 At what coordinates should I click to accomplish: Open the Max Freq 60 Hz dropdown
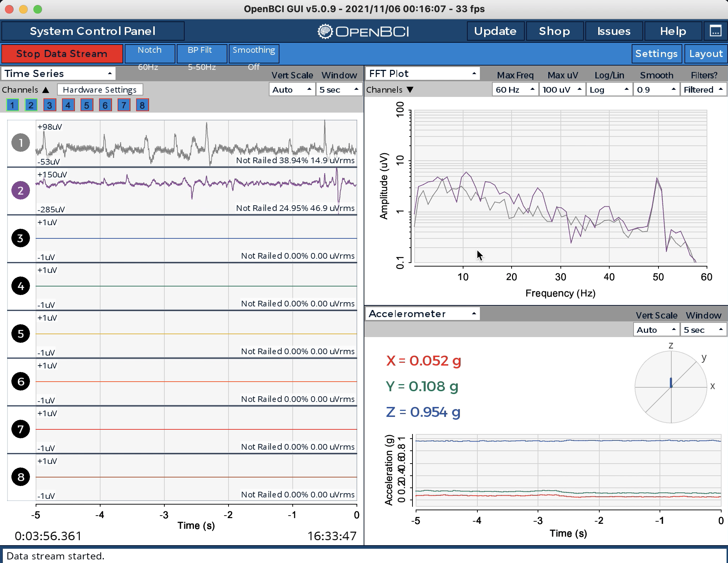[515, 90]
